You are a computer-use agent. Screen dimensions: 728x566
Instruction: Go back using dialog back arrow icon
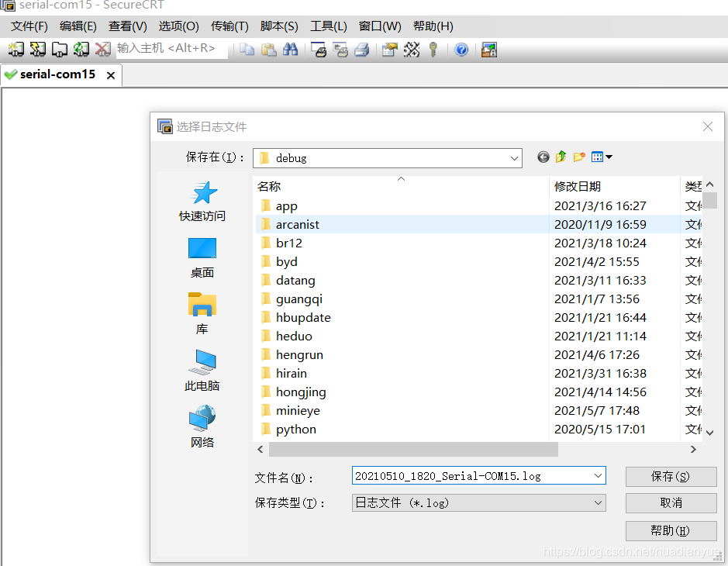[x=543, y=157]
